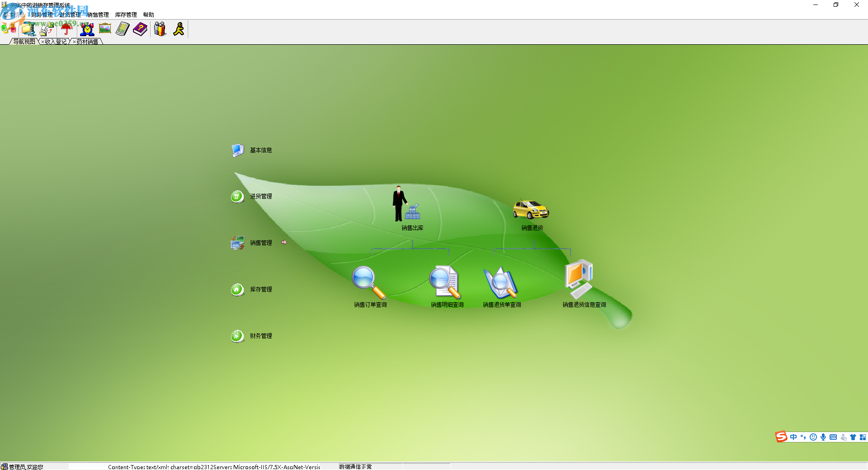Click the handheld PDA toolbar icon
868x470 pixels.
click(123, 29)
